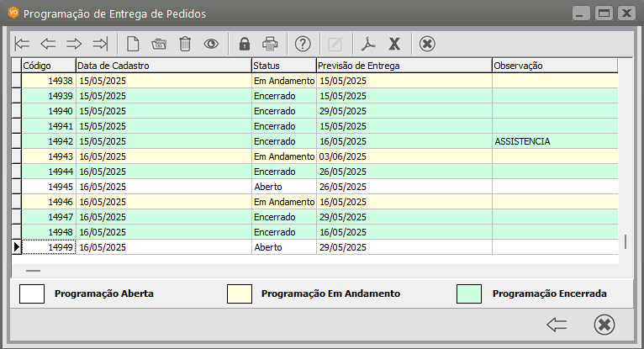Sort by the Status column header
Viewport: 644px width, 349px height.
283,66
